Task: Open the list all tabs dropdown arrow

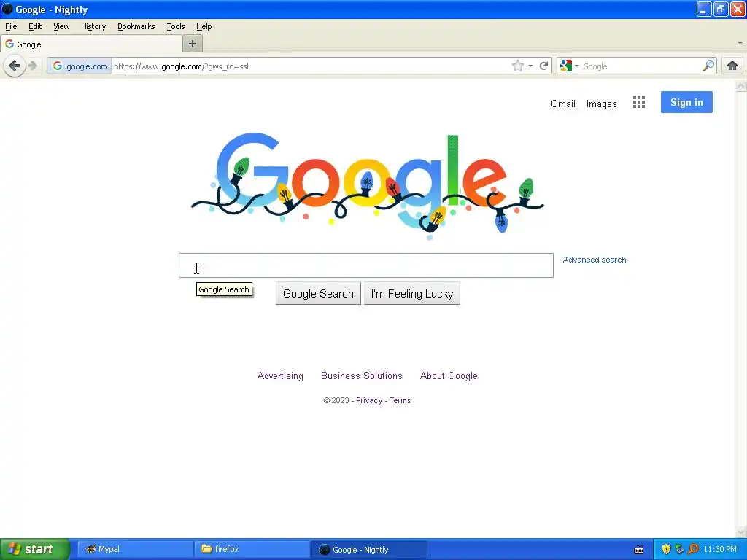Action: point(740,43)
